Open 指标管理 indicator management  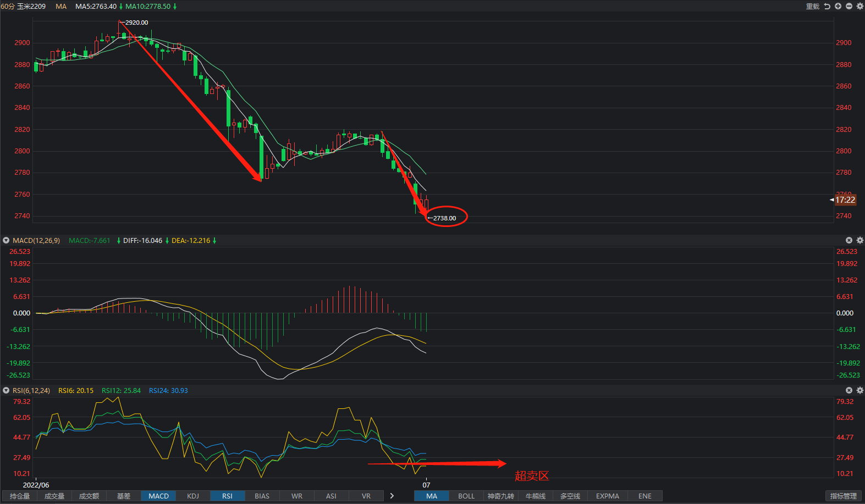844,496
